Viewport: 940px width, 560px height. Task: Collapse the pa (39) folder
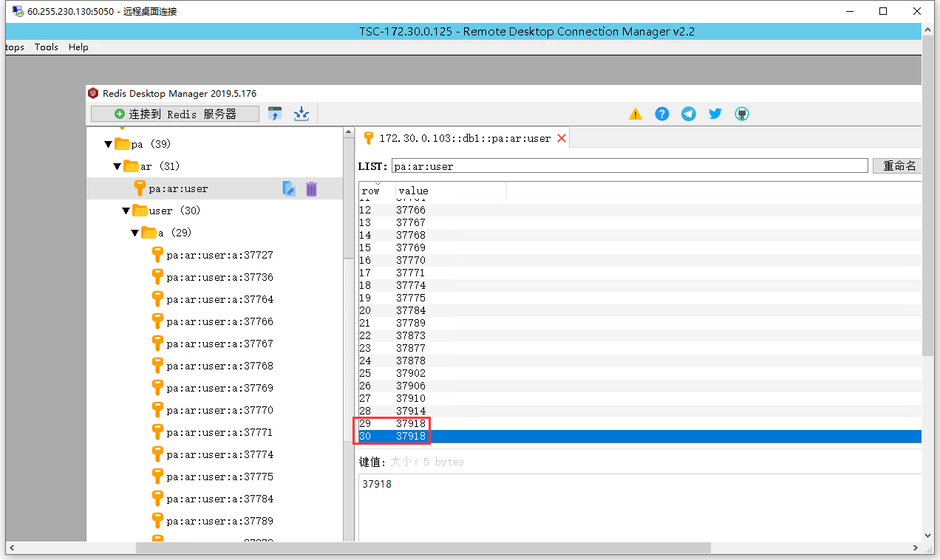[109, 144]
